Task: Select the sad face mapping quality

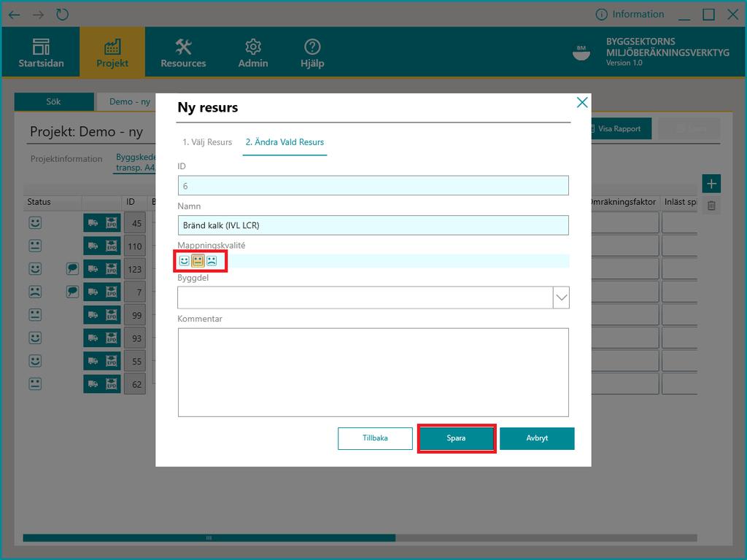Action: coord(212,260)
